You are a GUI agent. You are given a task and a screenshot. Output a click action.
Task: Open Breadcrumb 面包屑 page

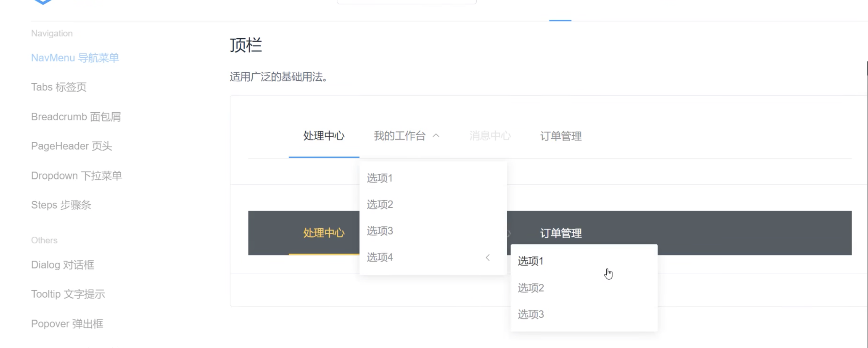point(76,117)
